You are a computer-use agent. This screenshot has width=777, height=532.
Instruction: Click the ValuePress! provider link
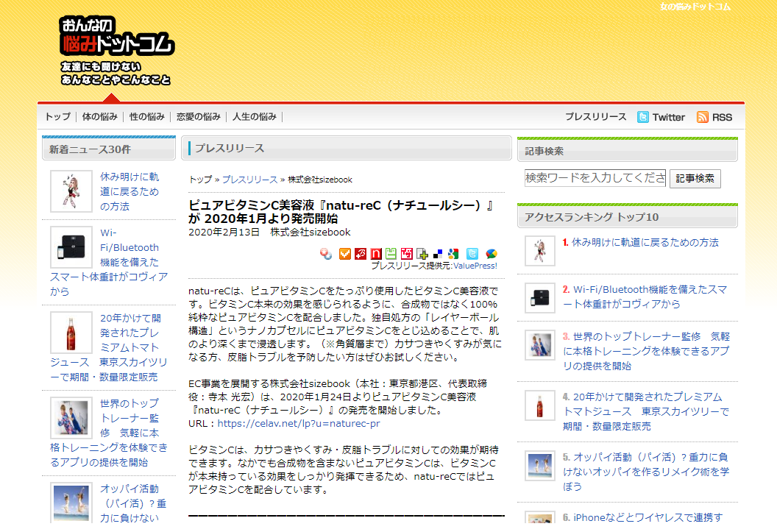coord(475,266)
